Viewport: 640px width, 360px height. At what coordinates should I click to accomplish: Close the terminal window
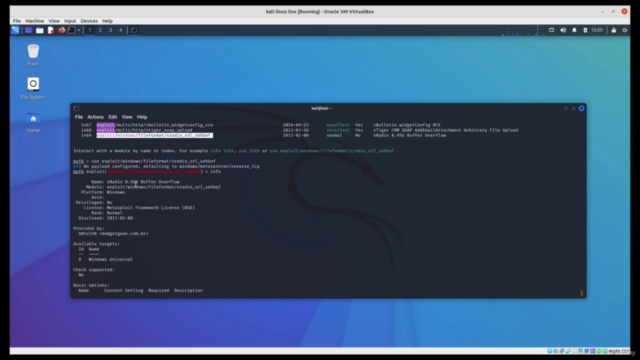[x=581, y=108]
